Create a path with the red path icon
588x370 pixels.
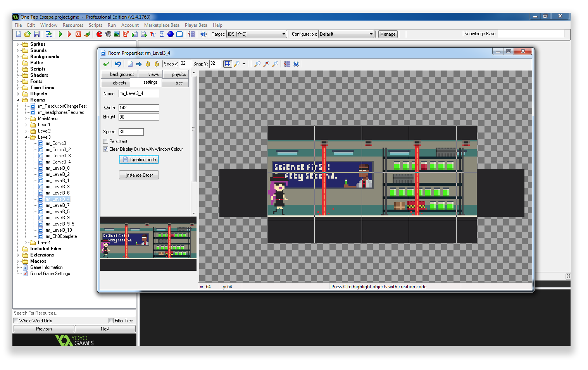click(126, 34)
